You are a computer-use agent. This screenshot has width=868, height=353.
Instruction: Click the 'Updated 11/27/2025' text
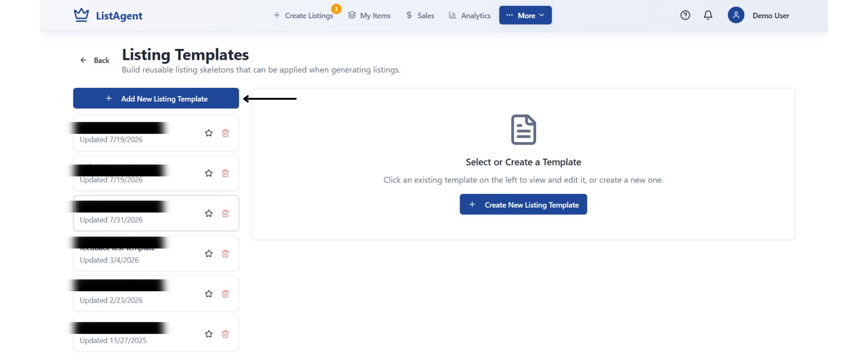113,341
